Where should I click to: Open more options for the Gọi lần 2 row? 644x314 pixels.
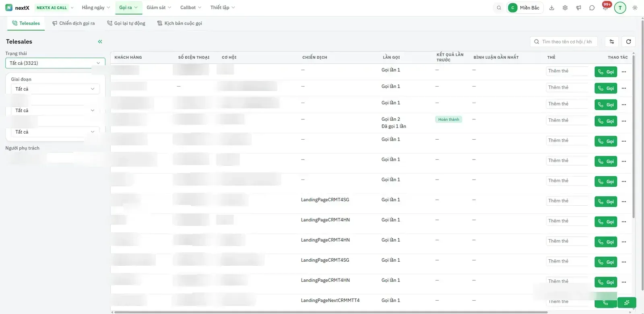point(624,121)
